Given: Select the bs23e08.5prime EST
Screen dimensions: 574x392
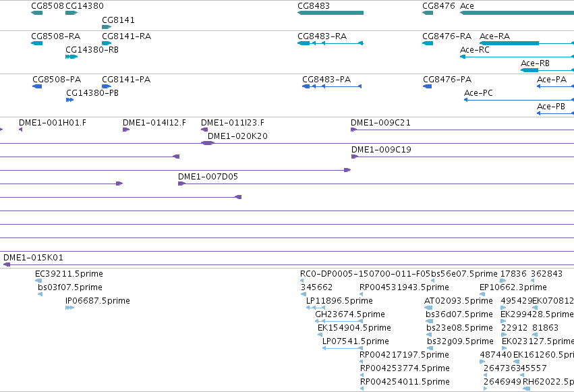Looking at the screenshot, I should [x=429, y=335].
